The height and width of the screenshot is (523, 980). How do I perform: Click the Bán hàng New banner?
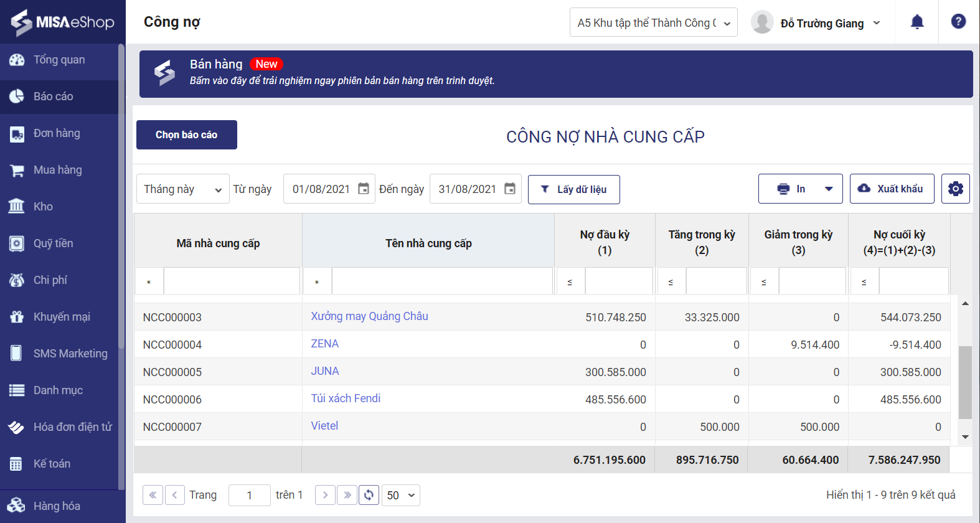coord(556,74)
